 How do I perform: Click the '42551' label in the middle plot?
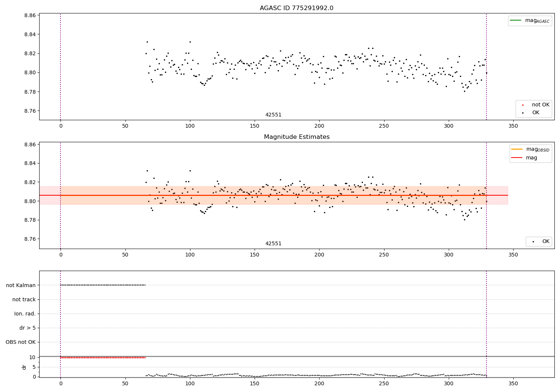click(x=273, y=244)
